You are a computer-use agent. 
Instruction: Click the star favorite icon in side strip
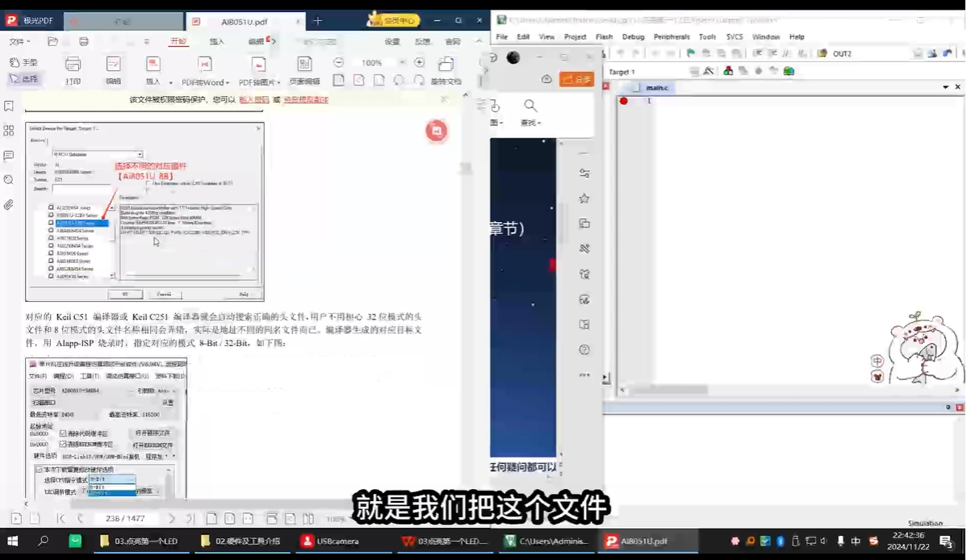(x=584, y=199)
